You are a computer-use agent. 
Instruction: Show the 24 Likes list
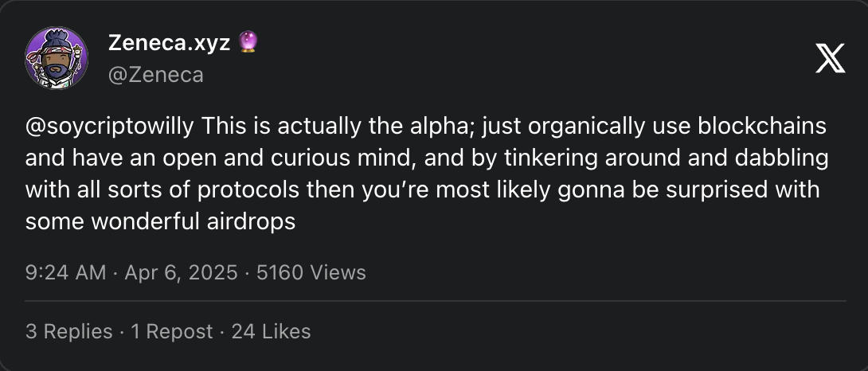(271, 331)
